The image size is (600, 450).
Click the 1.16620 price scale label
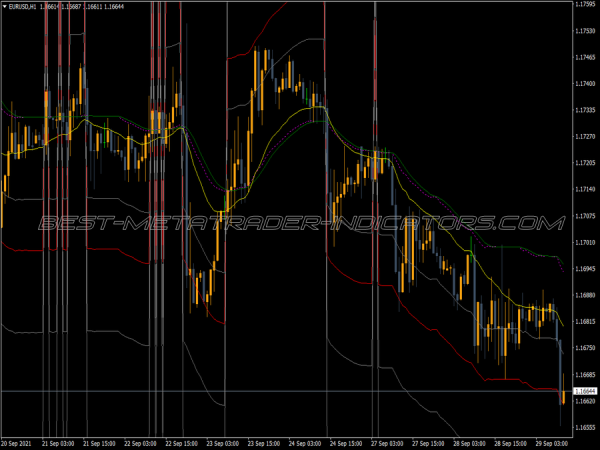[585, 401]
